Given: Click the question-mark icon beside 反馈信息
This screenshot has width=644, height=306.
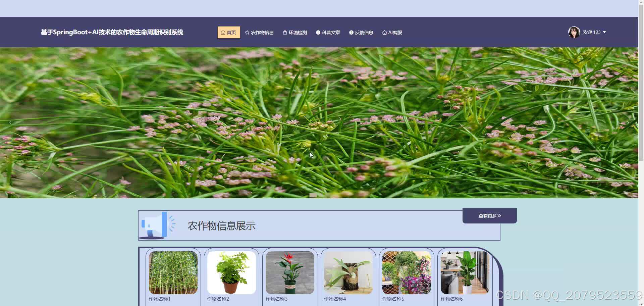Looking at the screenshot, I should coord(351,32).
